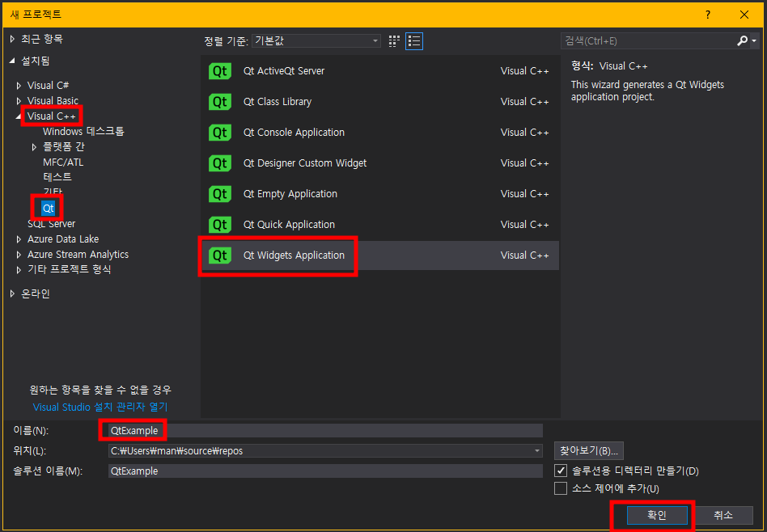The height and width of the screenshot is (532, 767).
Task: Collapse the installed node arrow
Action: pyautogui.click(x=13, y=61)
